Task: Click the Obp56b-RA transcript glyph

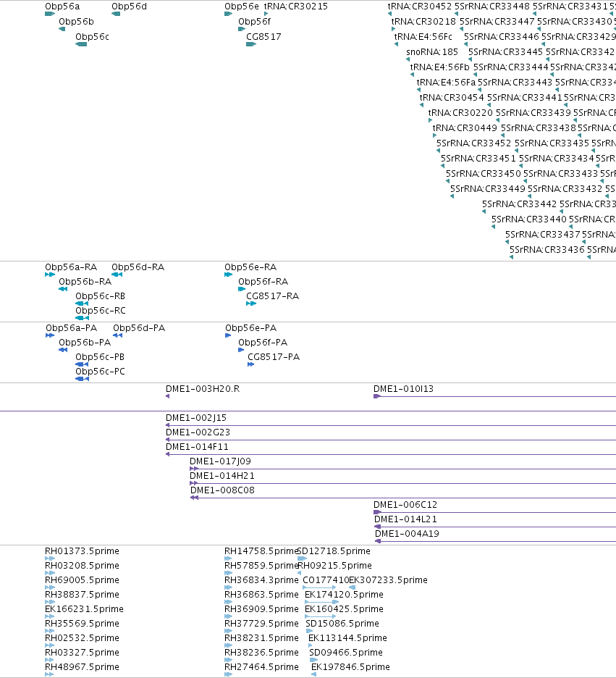Action: (63, 289)
